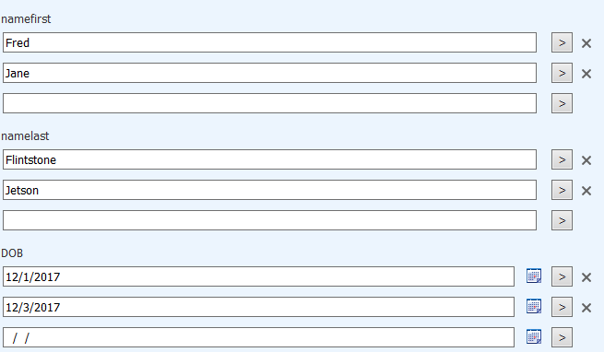
Task: Delete the Jane namefirst entry
Action: click(x=586, y=74)
